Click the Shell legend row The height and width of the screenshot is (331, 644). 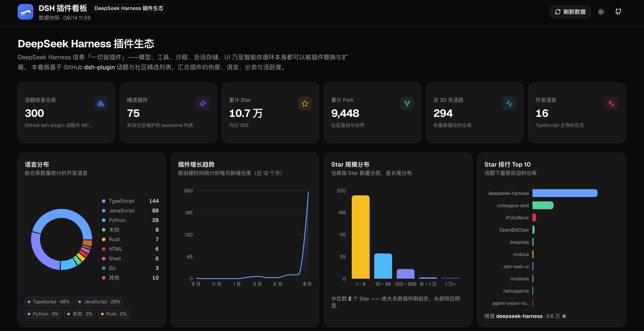[130, 259]
